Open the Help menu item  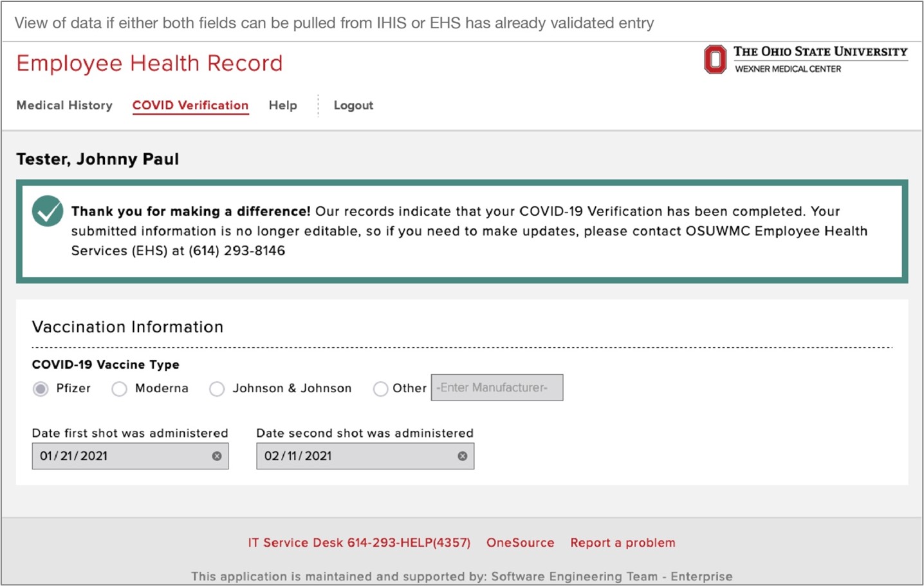click(282, 105)
